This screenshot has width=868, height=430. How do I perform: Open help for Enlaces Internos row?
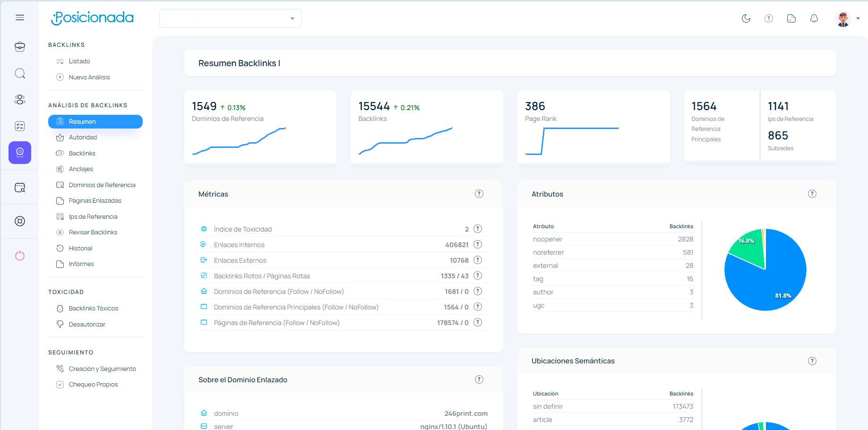[x=478, y=244]
